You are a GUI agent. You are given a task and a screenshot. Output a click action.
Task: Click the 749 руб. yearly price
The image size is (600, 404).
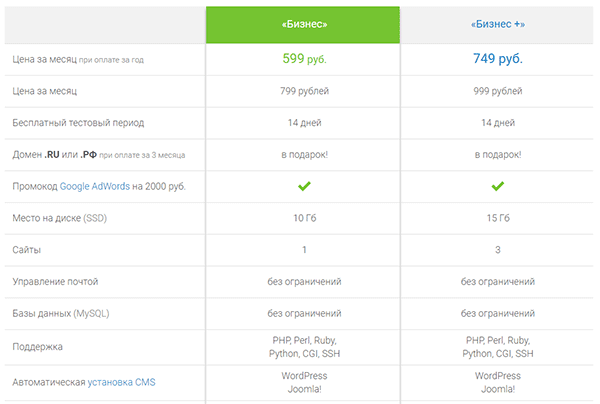pyautogui.click(x=497, y=59)
